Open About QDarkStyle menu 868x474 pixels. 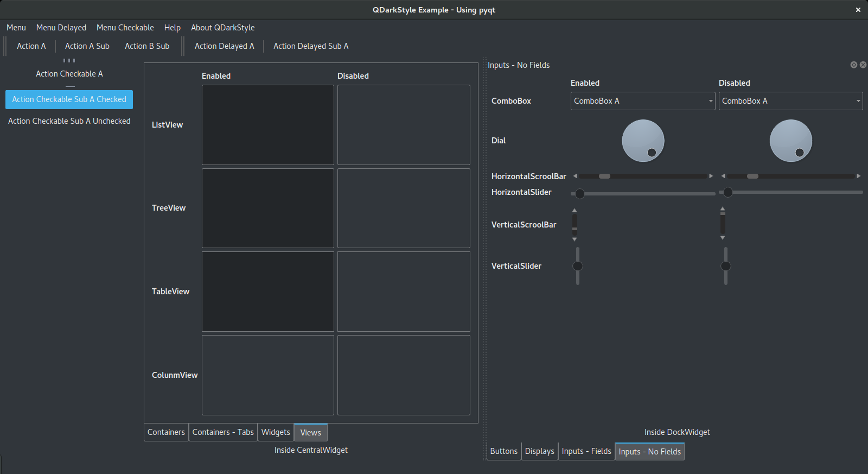point(223,28)
